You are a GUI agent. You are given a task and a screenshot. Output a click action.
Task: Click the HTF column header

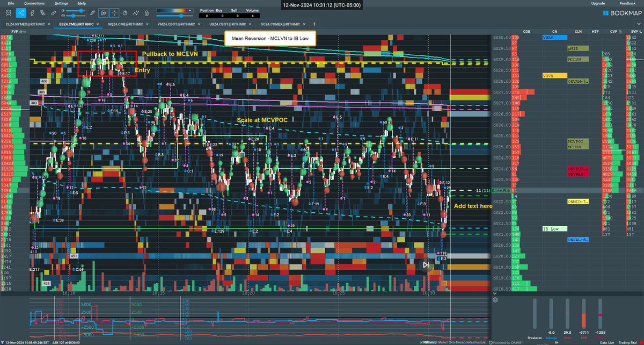594,32
